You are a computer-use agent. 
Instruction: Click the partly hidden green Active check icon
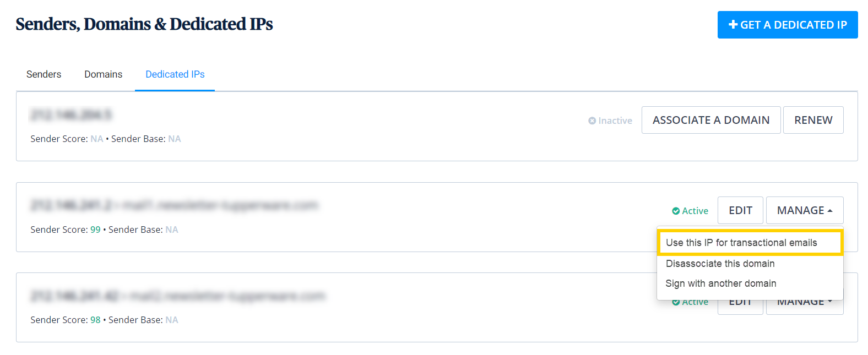pos(676,302)
